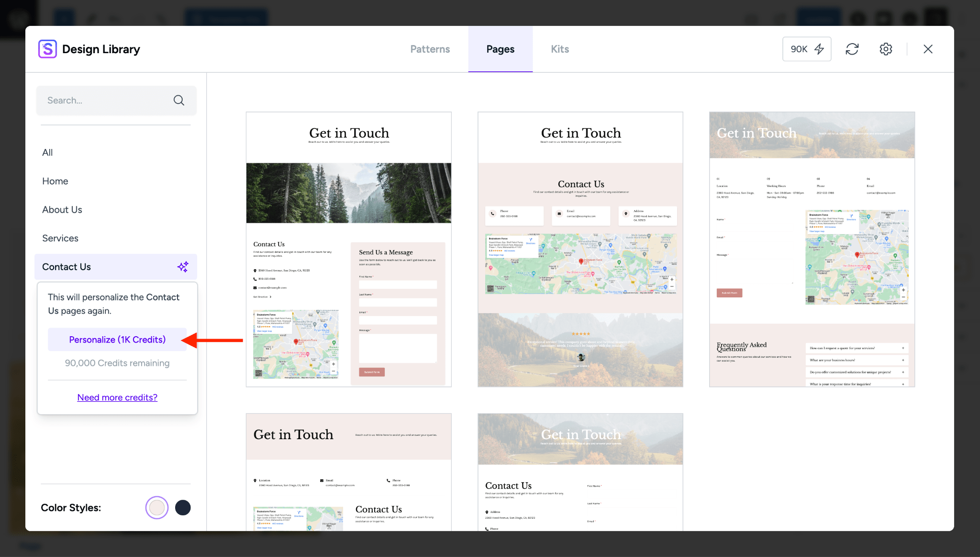Close the Design Library dialog
980x557 pixels.
click(x=928, y=49)
